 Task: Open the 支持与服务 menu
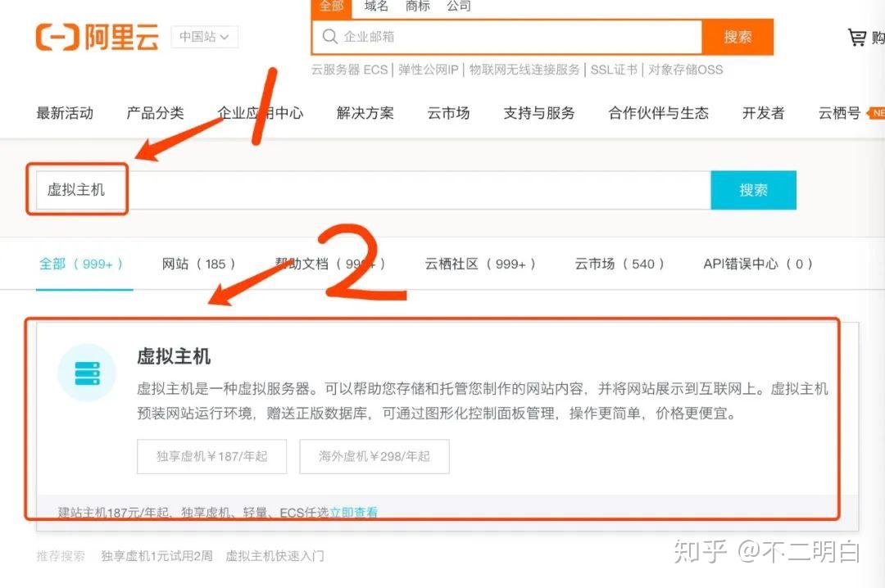(539, 113)
